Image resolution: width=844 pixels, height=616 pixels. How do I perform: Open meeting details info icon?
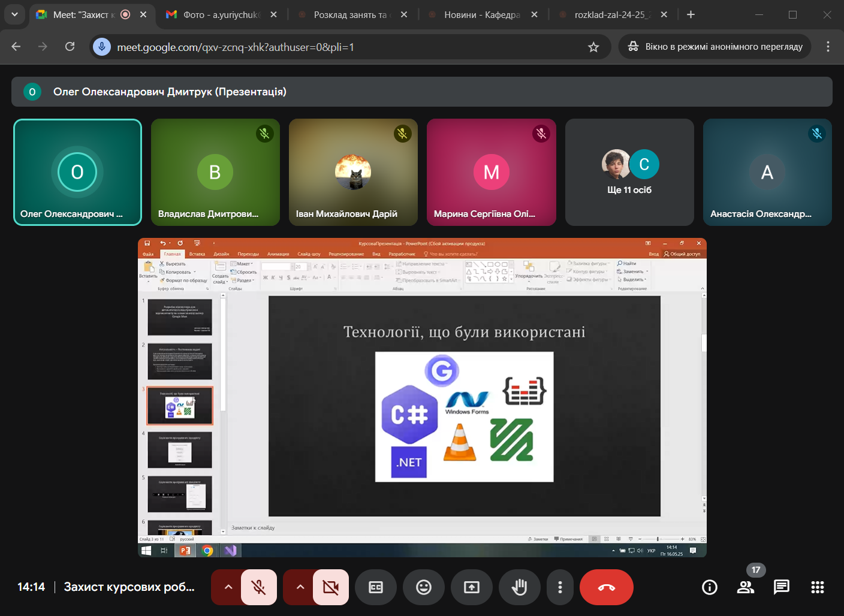point(710,587)
